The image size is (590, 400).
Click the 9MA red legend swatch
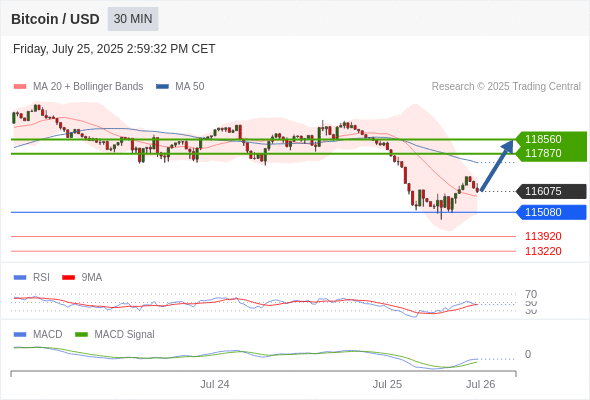pos(68,278)
